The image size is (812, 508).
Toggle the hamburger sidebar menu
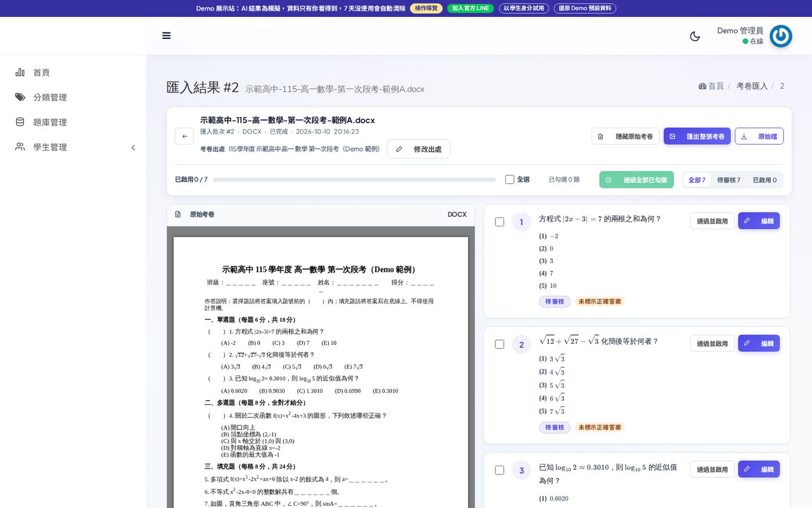[166, 35]
